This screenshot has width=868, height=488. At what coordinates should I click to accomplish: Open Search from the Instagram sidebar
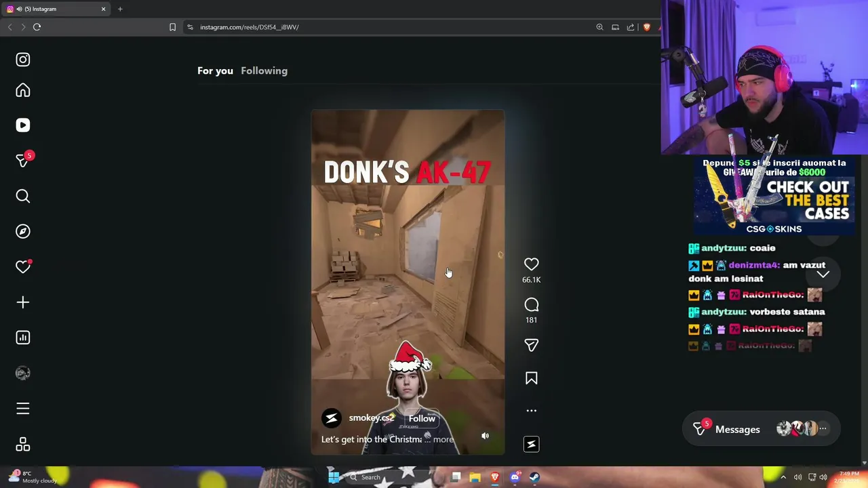point(23,197)
